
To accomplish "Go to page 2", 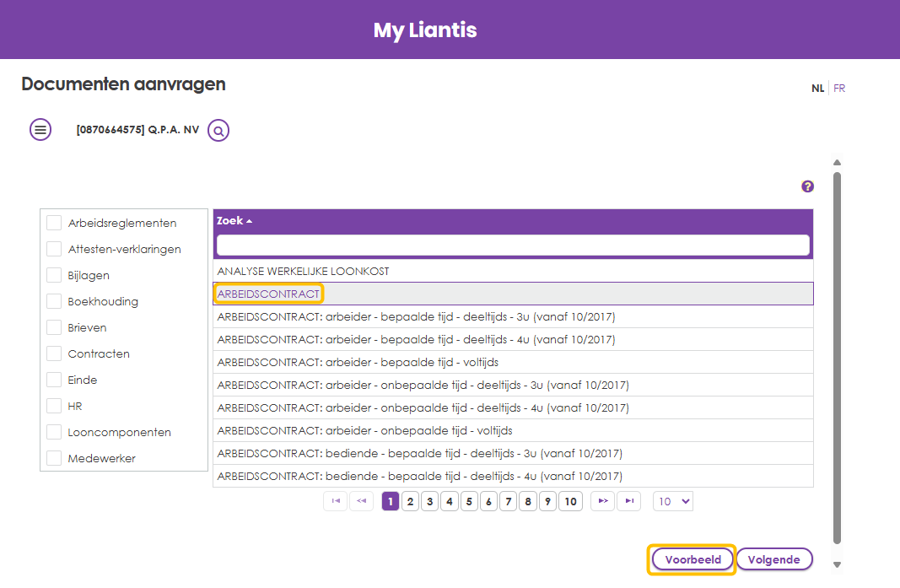I will (410, 501).
